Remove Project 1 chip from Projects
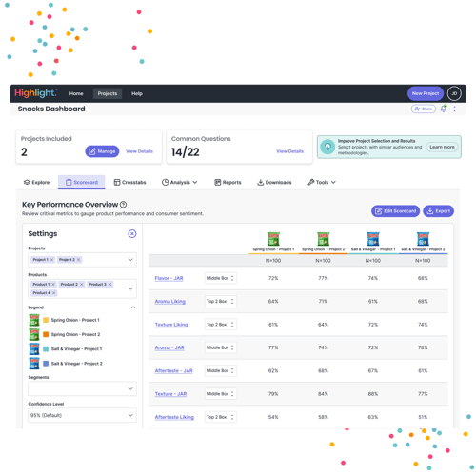Viewport: 476px width, 476px height. tap(51, 260)
